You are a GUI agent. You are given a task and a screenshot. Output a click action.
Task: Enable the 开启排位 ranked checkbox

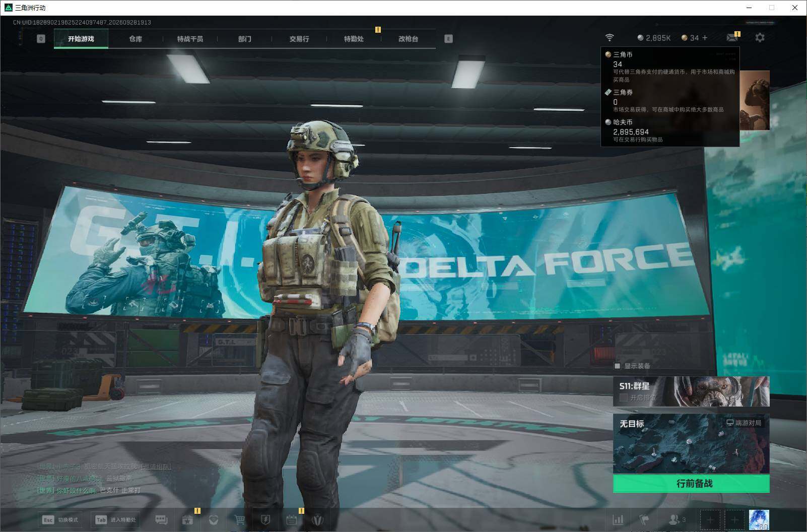click(x=623, y=397)
